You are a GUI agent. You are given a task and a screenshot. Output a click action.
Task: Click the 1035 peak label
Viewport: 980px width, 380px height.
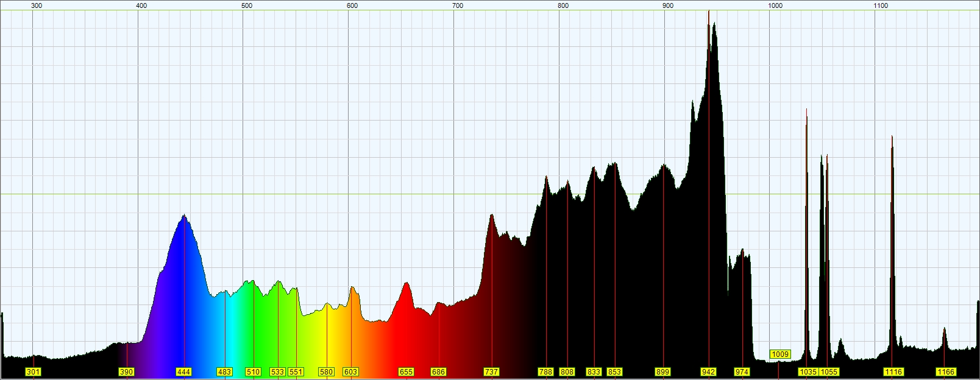coord(808,371)
